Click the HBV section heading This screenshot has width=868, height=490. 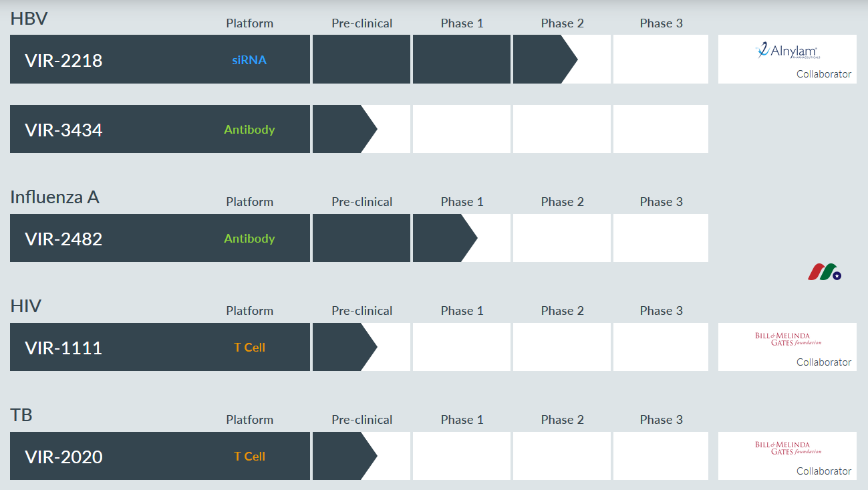(x=29, y=19)
